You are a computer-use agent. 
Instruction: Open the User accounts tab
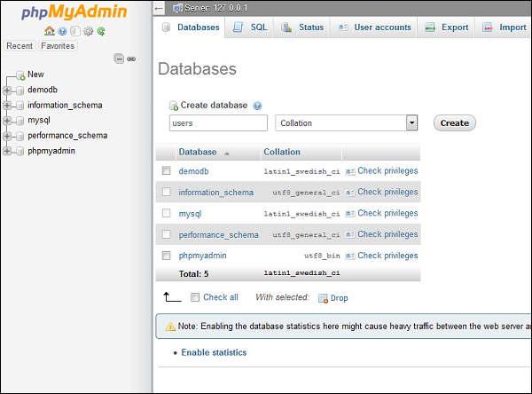[x=374, y=28]
